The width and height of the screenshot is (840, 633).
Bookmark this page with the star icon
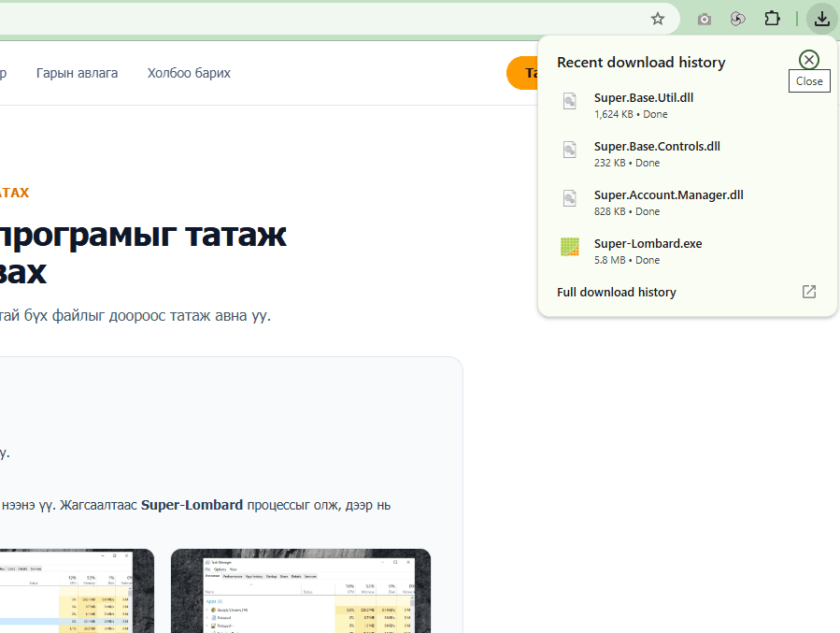click(x=657, y=20)
